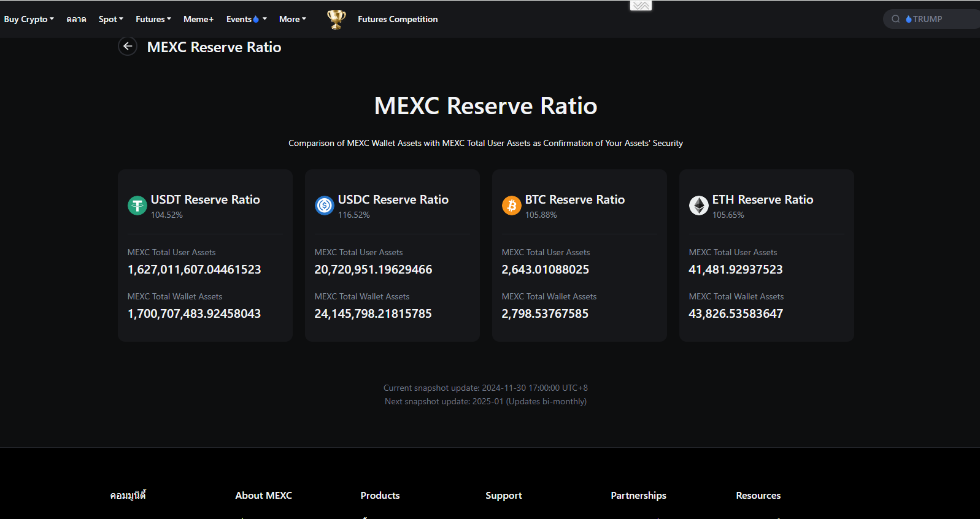The height and width of the screenshot is (519, 980).
Task: Click the USDT Tether coin icon
Action: (137, 206)
